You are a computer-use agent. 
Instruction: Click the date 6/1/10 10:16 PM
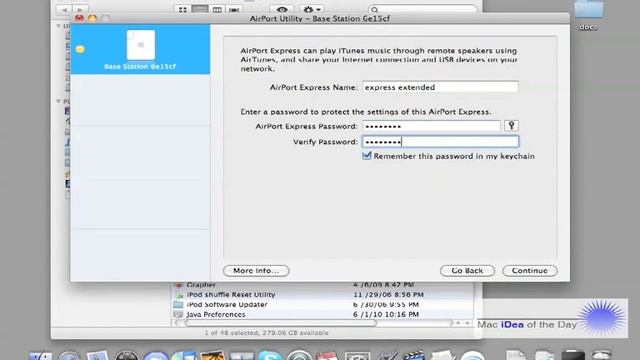pos(386,314)
